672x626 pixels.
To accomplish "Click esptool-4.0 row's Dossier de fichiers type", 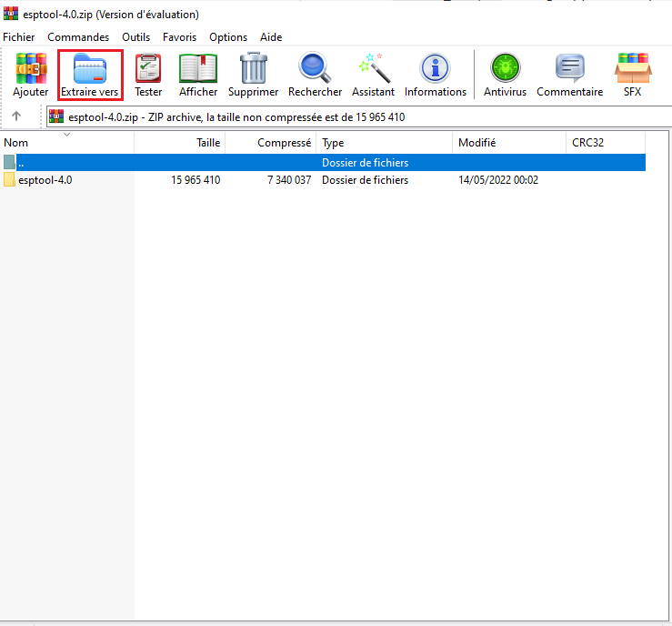I will point(366,180).
